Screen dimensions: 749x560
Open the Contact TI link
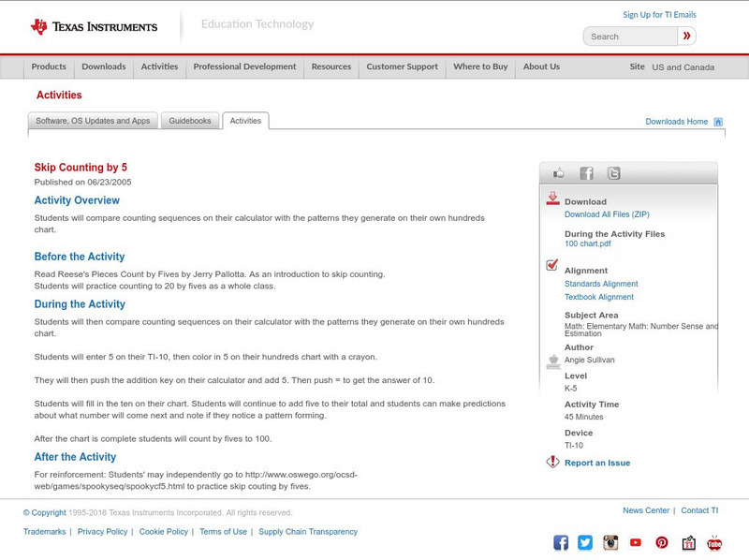[x=699, y=510]
